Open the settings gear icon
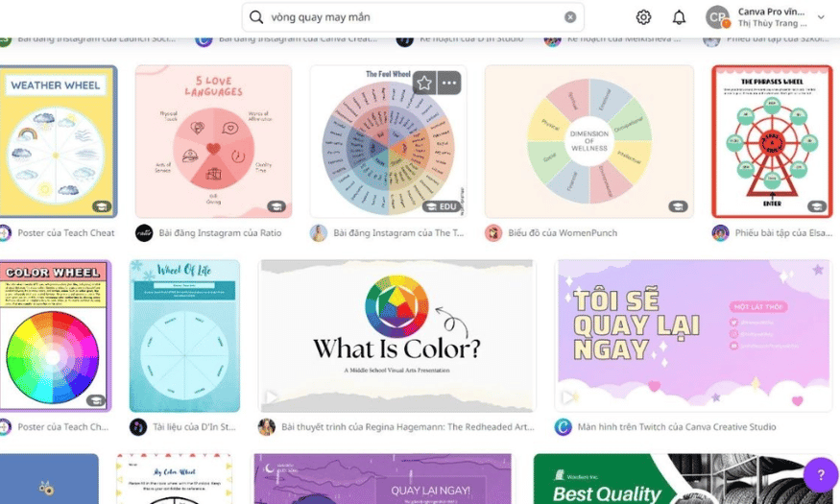 coord(643,17)
